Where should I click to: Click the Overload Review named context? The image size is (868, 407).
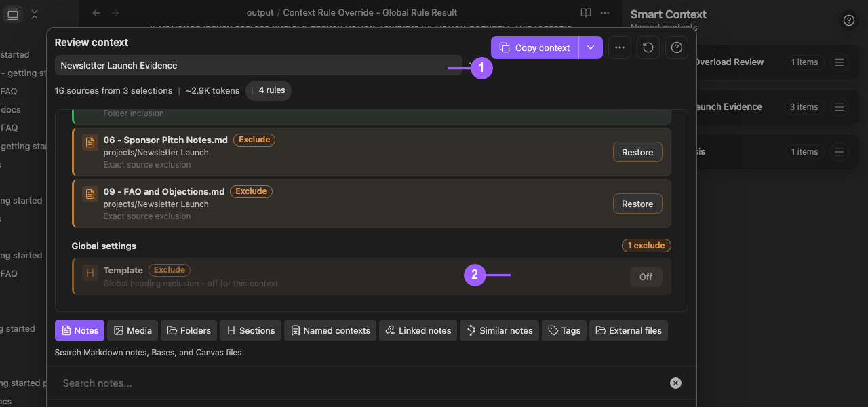[730, 62]
